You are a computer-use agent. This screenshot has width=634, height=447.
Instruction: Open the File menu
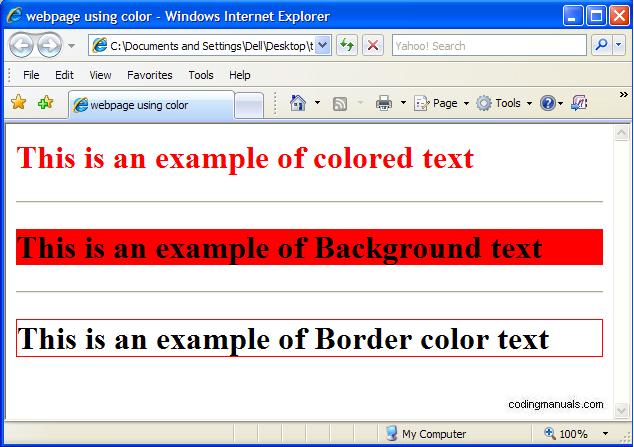click(31, 75)
